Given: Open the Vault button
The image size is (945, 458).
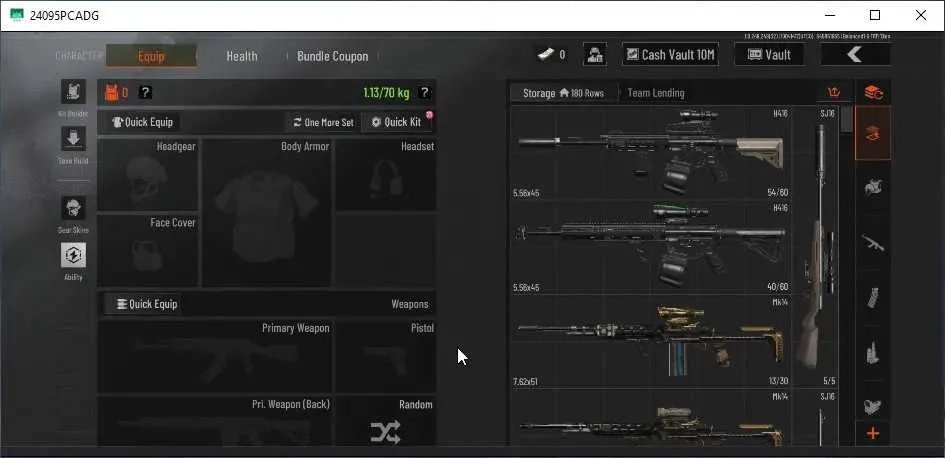Looking at the screenshot, I should (x=769, y=55).
